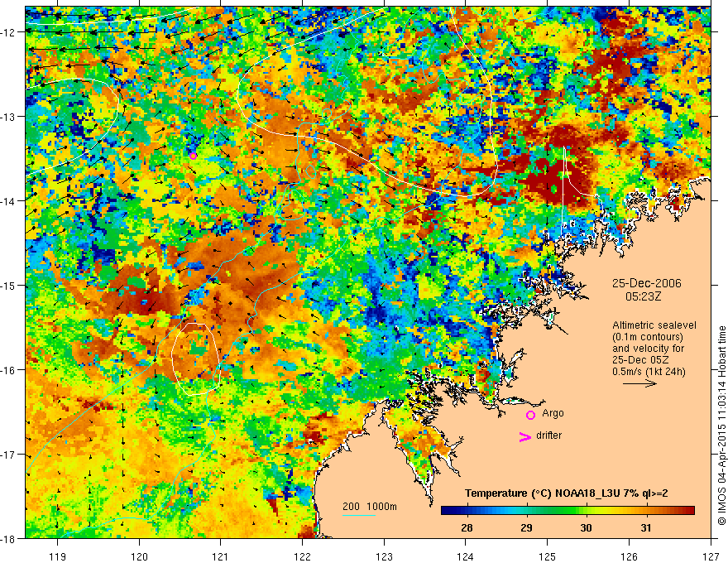The image size is (728, 563).
Task: Click the velocity scale arrow in the legend
Action: tap(639, 383)
